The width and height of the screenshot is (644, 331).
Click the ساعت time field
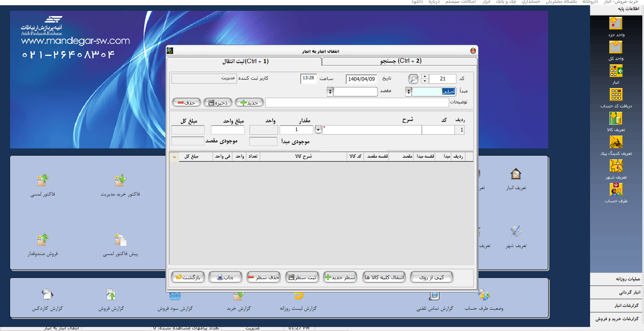pos(309,79)
